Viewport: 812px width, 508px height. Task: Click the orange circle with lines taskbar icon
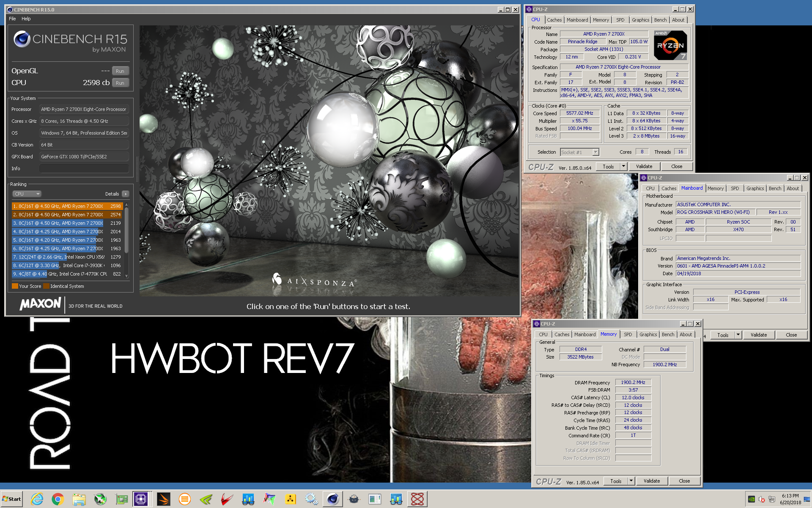[185, 500]
